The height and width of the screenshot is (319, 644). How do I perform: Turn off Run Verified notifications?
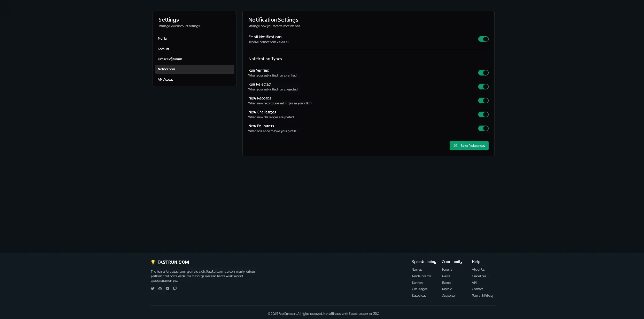pos(483,73)
